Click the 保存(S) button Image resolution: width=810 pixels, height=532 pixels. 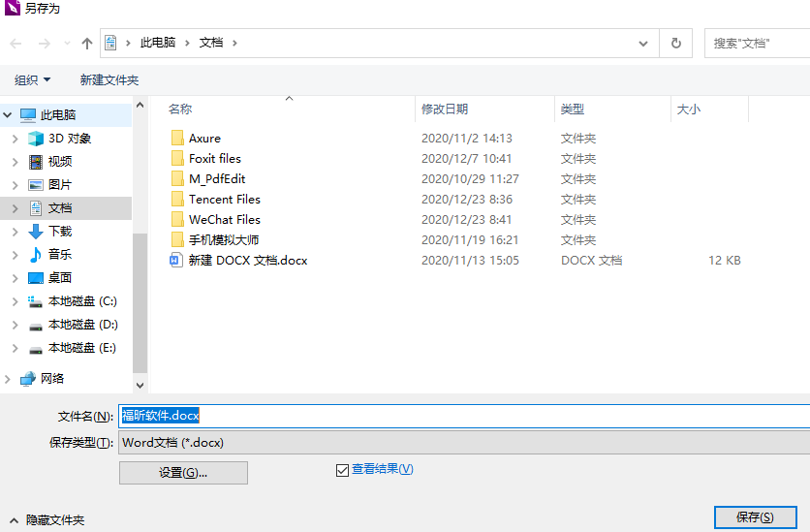point(755,517)
